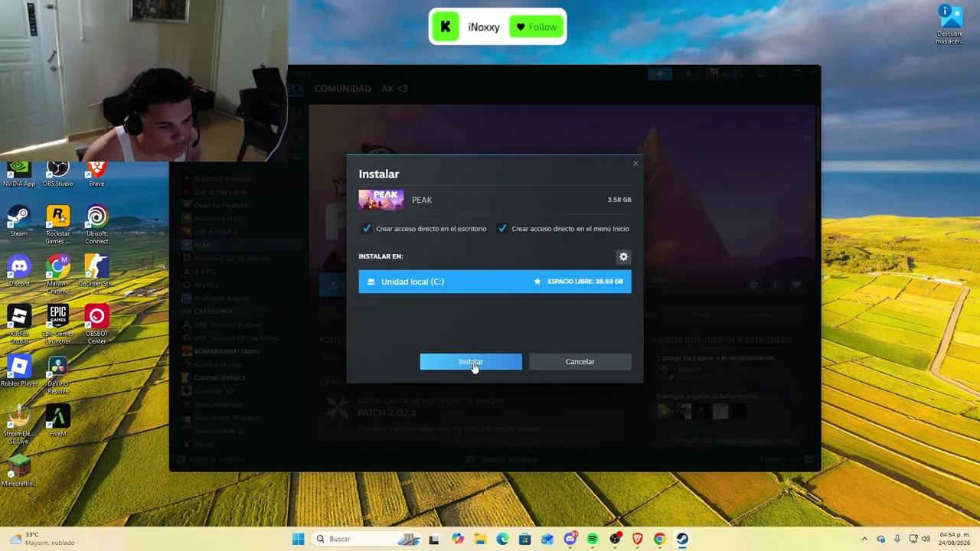Open the OBS Studio desktop icon
Screen dimensions: 980x551
pyautogui.click(x=58, y=174)
